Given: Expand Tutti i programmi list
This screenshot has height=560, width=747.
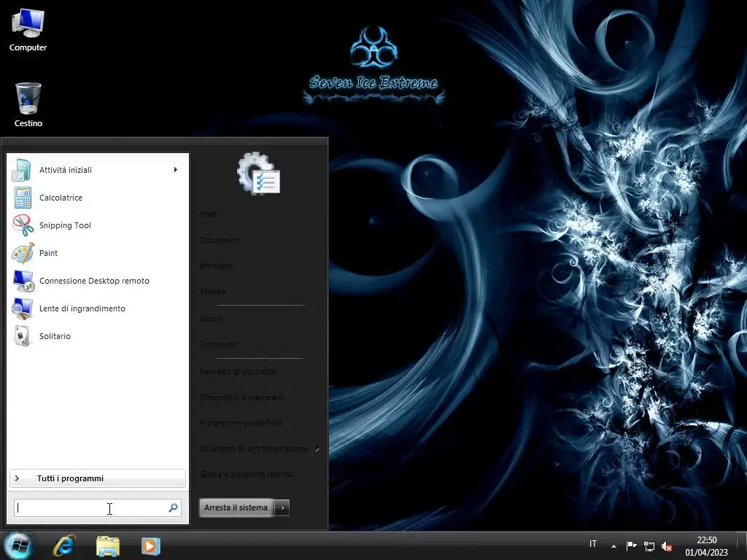Looking at the screenshot, I should coord(97,478).
